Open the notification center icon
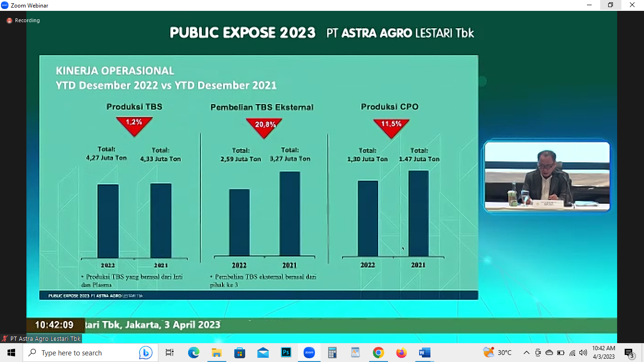 click(x=629, y=353)
